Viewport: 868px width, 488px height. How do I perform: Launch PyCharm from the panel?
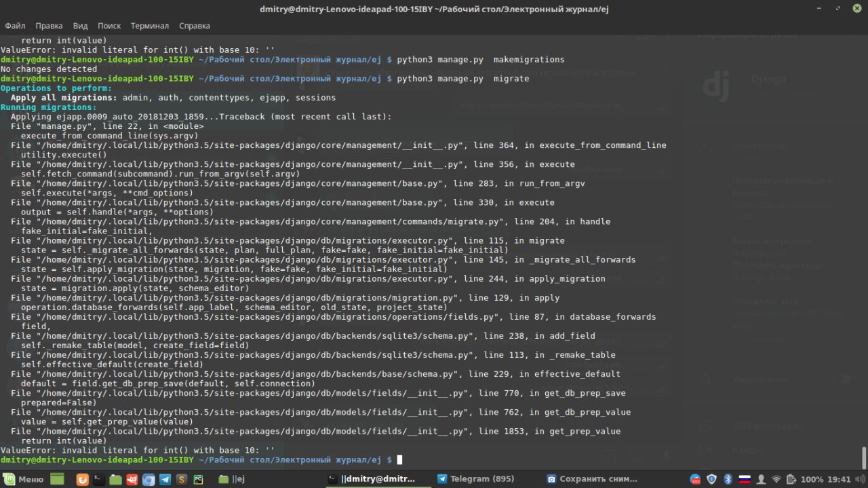(x=198, y=479)
